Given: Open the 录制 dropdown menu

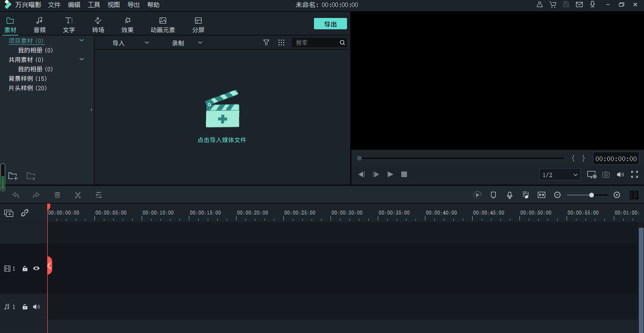Looking at the screenshot, I should [x=187, y=43].
